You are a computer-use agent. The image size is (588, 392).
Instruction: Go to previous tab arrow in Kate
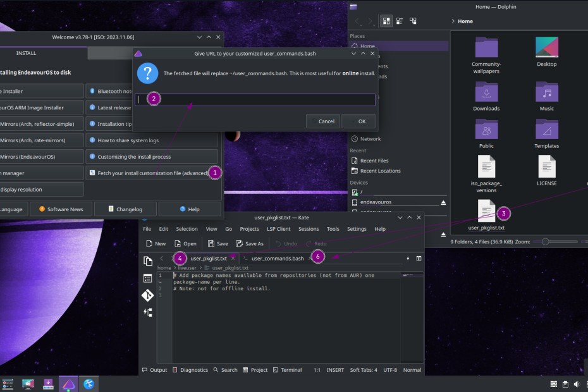tap(162, 259)
